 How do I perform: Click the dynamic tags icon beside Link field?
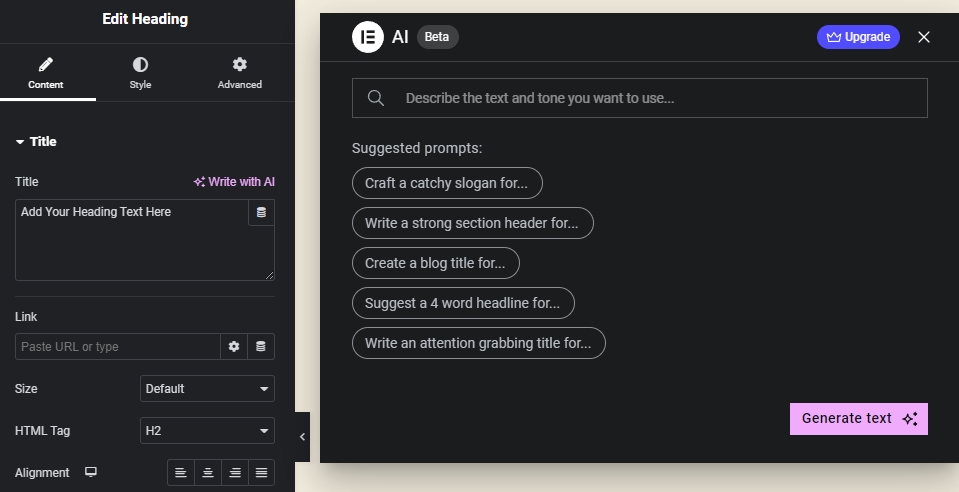[x=261, y=346]
